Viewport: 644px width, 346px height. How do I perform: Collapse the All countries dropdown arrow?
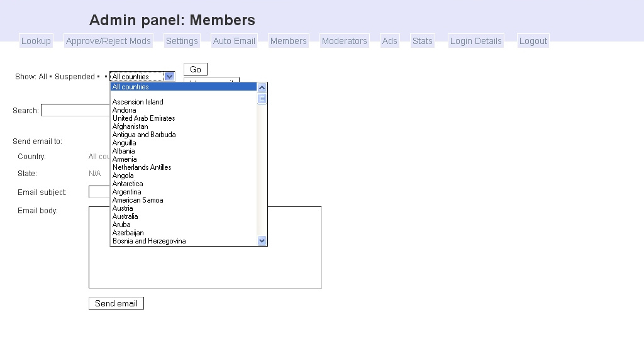pos(169,77)
